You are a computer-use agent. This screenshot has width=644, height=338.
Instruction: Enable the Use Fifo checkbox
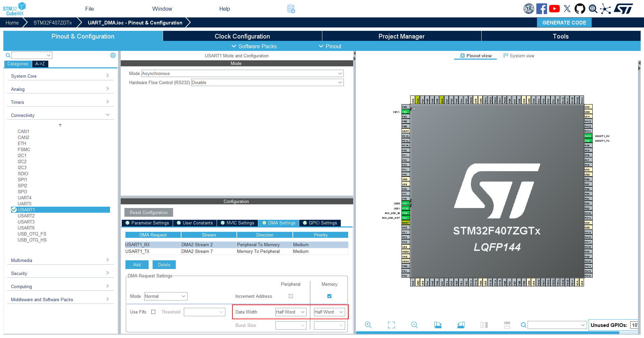coord(153,312)
